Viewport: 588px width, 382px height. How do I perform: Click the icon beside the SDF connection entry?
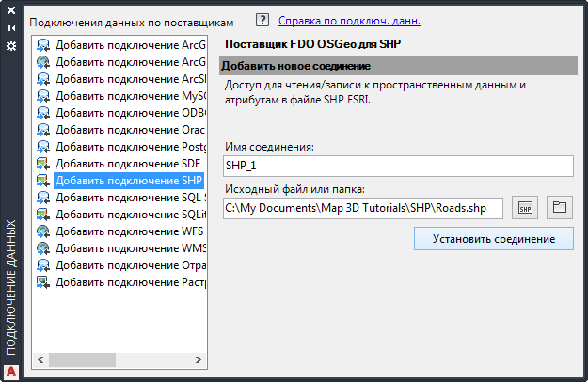pyautogui.click(x=43, y=164)
